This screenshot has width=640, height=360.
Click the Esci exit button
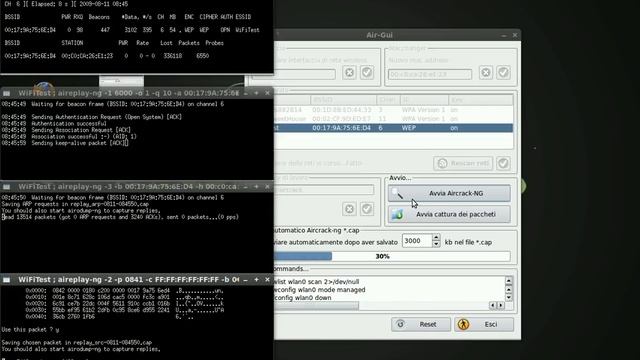[484, 324]
